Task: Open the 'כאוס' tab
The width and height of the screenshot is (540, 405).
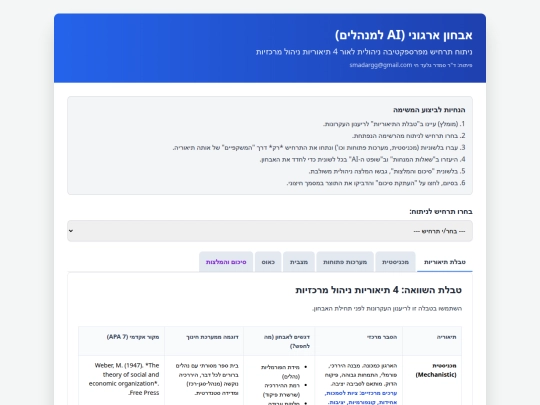Action: click(268, 262)
